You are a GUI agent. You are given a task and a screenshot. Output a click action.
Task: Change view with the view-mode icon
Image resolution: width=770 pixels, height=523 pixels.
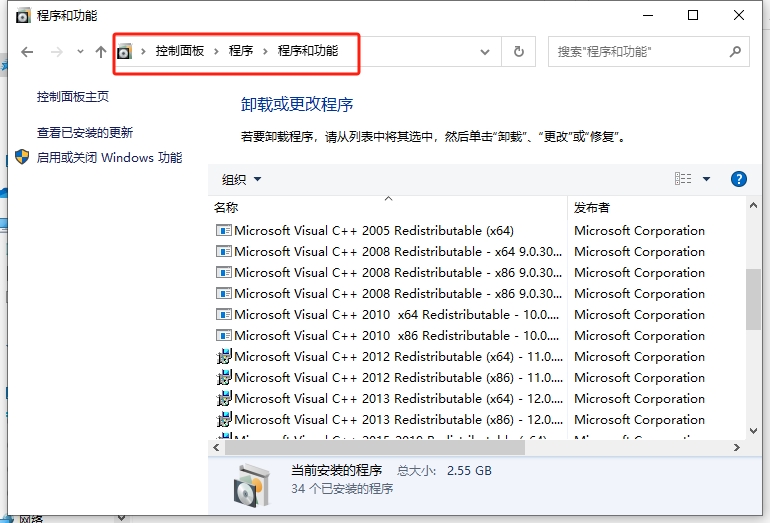point(683,179)
